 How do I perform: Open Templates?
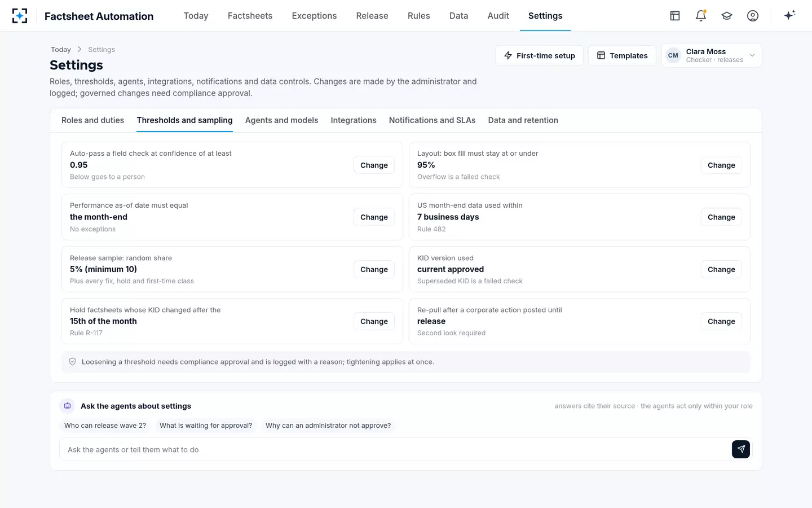[x=622, y=55]
